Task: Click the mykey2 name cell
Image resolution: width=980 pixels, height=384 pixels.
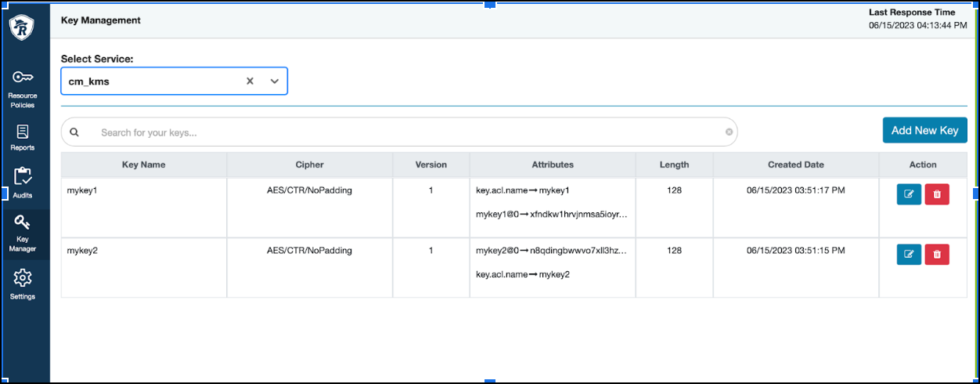Action: (x=82, y=251)
